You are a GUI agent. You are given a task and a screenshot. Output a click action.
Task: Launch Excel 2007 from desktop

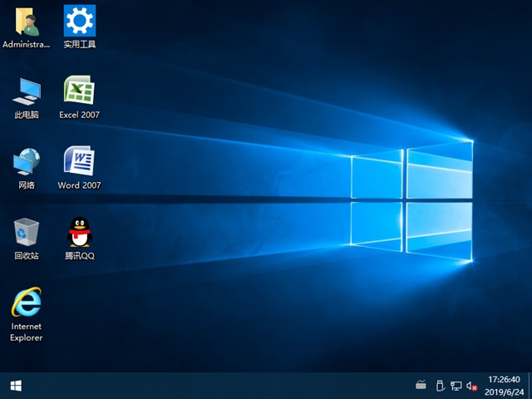tap(80, 90)
